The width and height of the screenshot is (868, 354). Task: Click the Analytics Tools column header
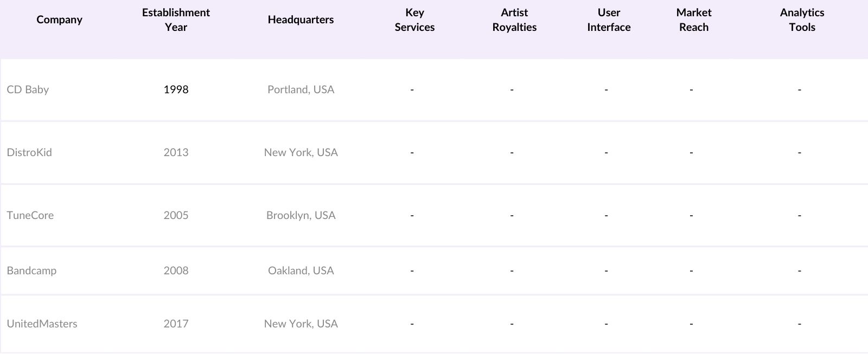[802, 20]
